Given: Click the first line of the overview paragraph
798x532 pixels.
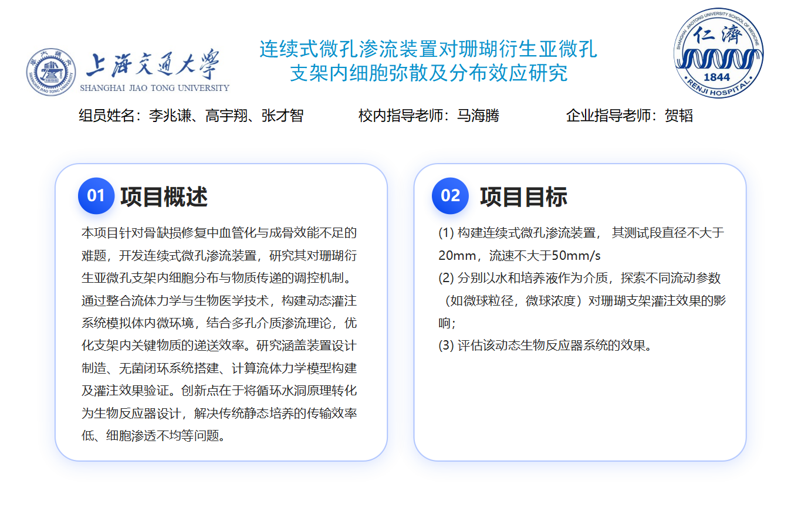Looking at the screenshot, I should (x=219, y=233).
